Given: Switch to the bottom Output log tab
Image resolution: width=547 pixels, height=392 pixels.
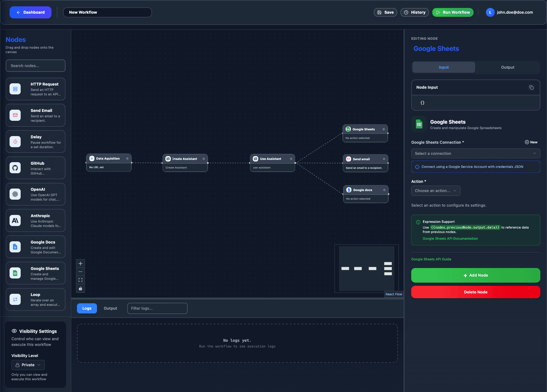Looking at the screenshot, I should point(110,308).
